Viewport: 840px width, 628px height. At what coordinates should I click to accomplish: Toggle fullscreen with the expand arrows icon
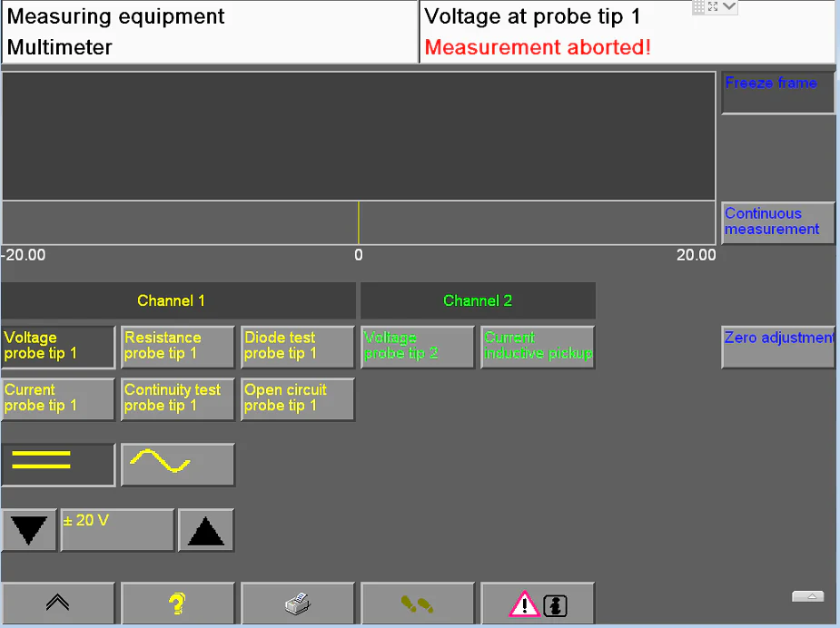click(713, 6)
